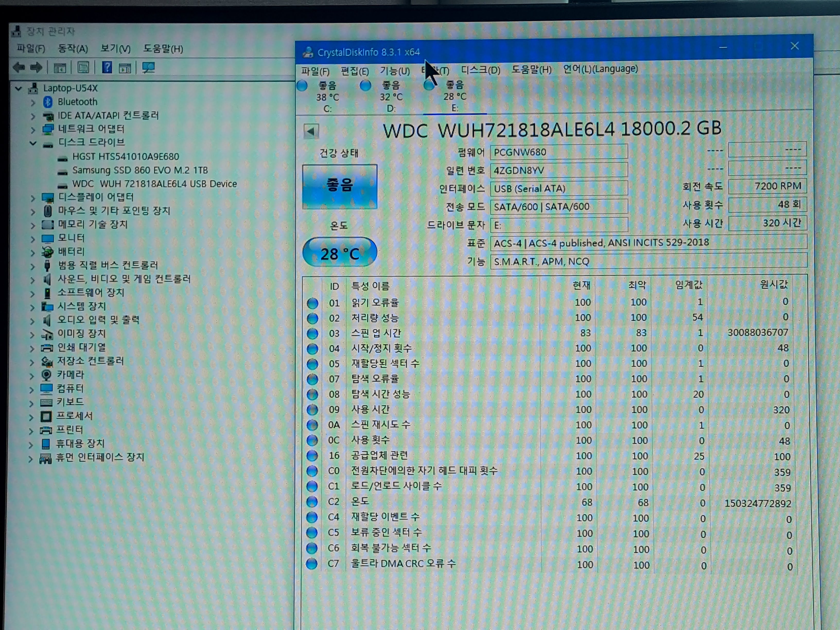Open the 기능(U) menu in CrystalDiskInfo
Viewport: 840px width, 630px height.
coord(395,71)
